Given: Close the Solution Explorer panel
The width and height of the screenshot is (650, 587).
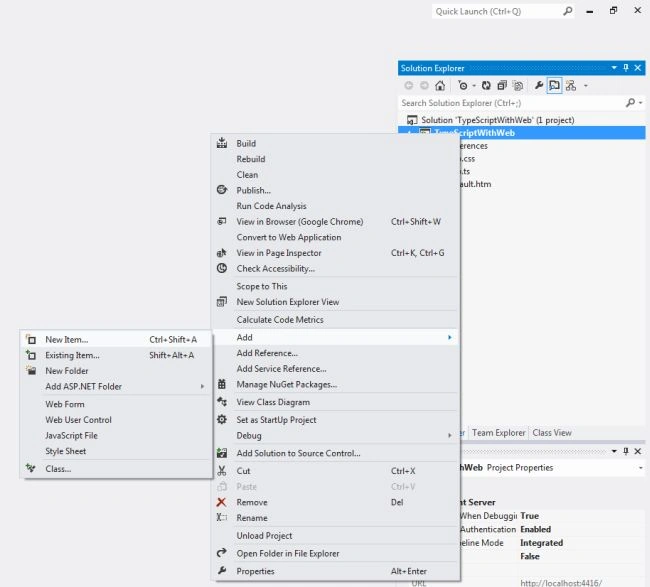Looking at the screenshot, I should tap(638, 68).
